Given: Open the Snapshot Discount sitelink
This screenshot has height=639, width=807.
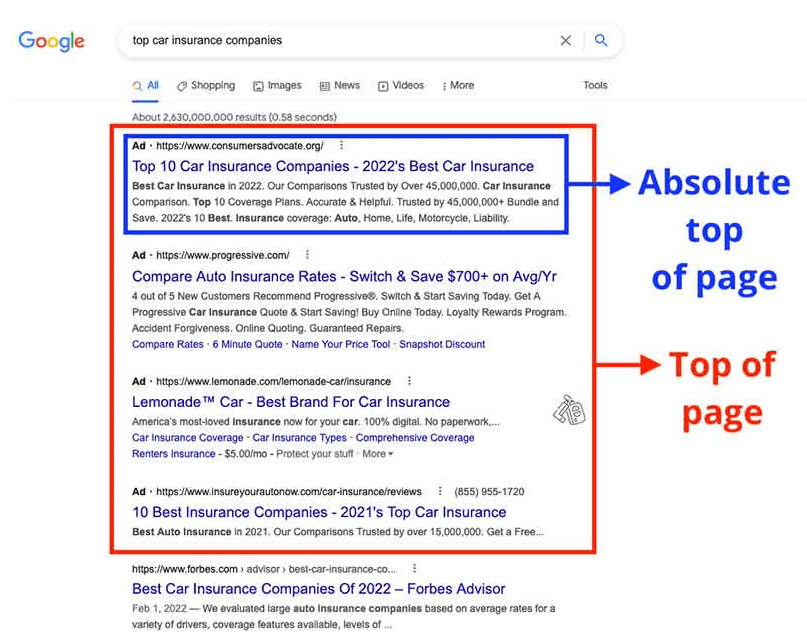Looking at the screenshot, I should (x=442, y=344).
